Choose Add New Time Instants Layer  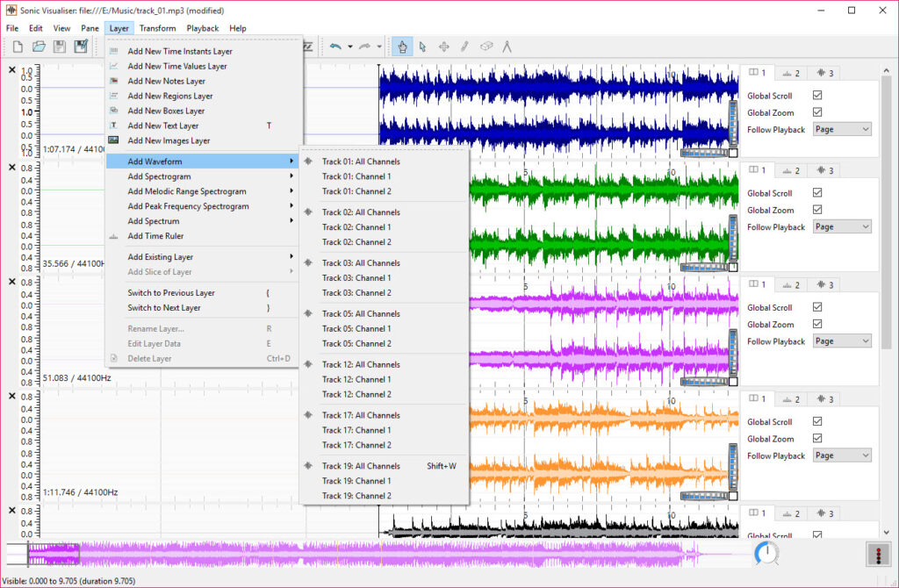point(203,51)
